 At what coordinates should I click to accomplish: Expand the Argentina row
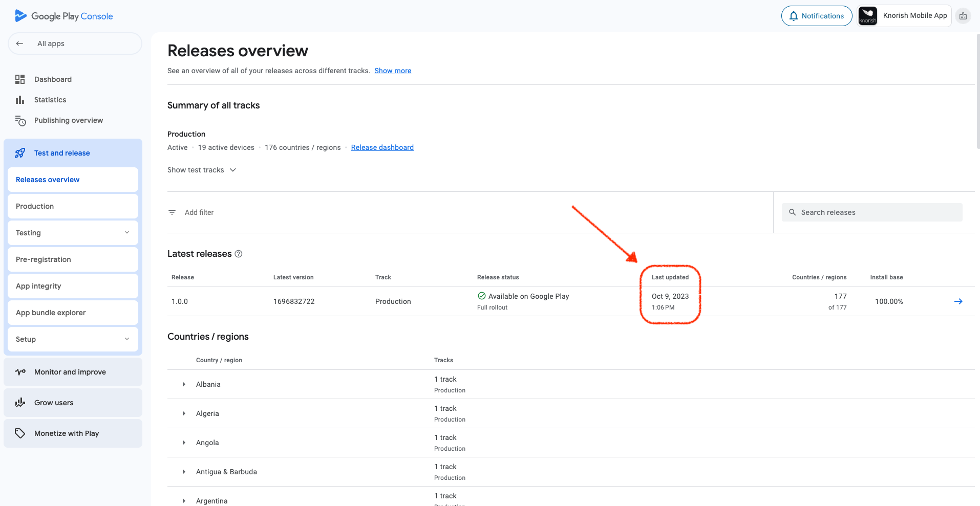[x=184, y=501]
